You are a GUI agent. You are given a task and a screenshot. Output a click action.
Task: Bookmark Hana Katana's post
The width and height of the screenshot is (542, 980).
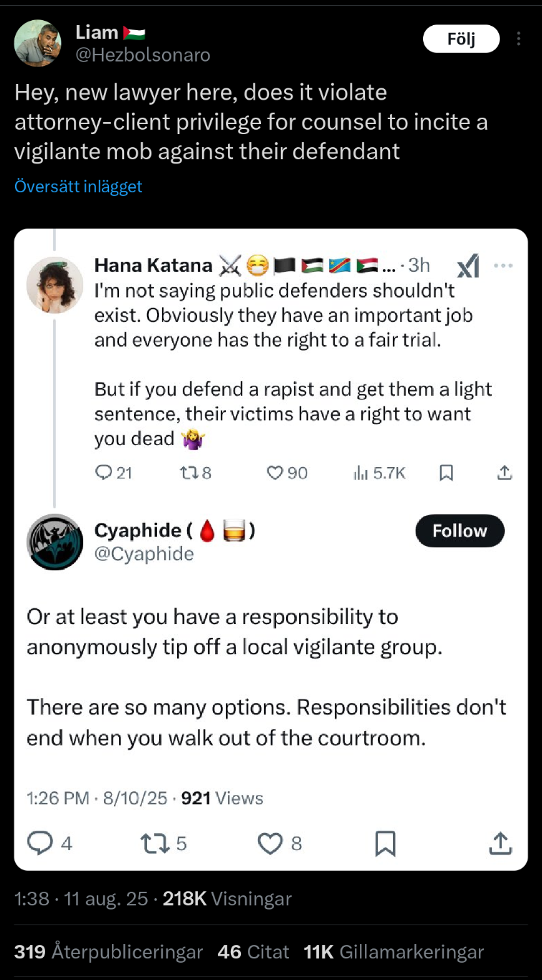point(446,472)
